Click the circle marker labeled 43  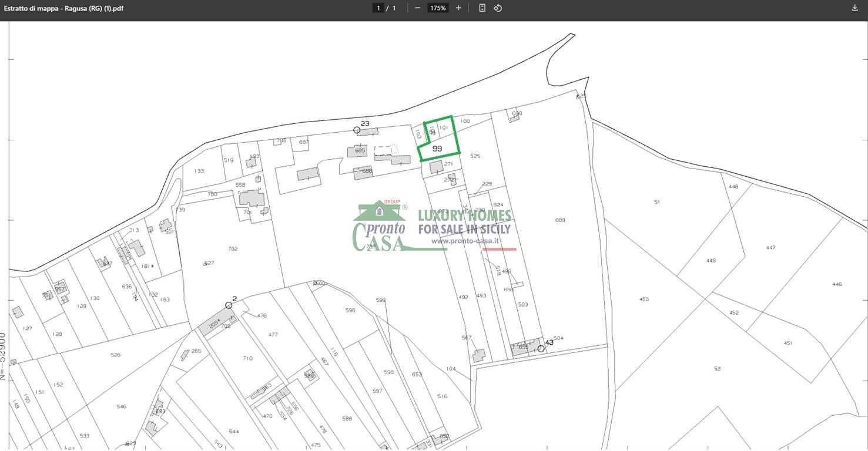tap(541, 348)
